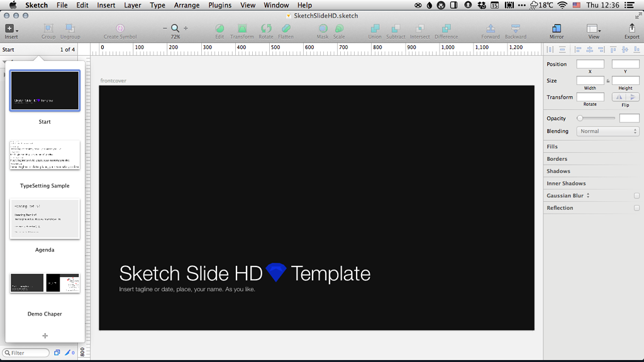Click the Ungroup toolbar icon
The height and width of the screenshot is (362, 644).
click(x=70, y=28)
